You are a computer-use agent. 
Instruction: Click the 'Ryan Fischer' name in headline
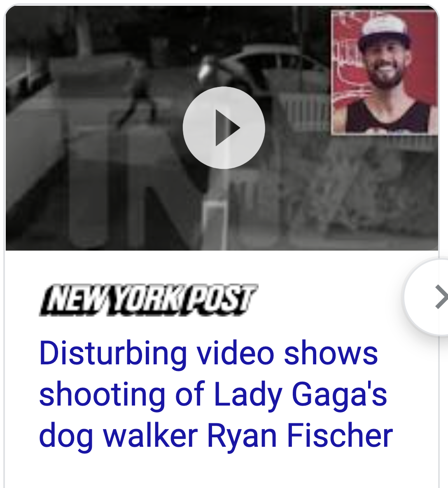(x=300, y=435)
